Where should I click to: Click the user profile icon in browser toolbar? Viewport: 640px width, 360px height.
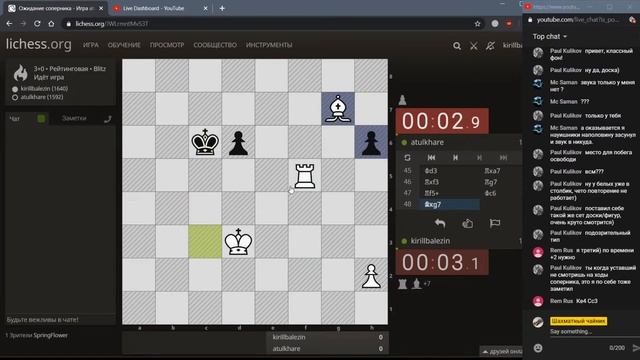click(495, 24)
